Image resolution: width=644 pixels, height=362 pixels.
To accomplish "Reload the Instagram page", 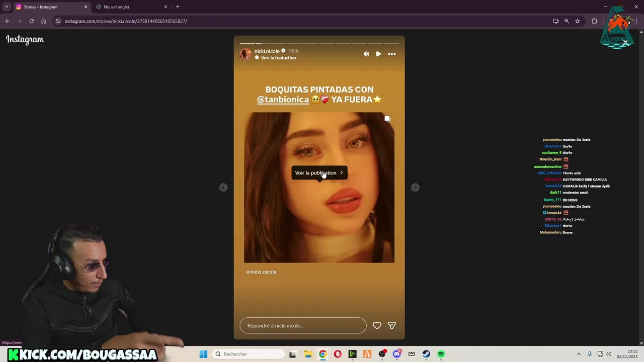I will [31, 21].
